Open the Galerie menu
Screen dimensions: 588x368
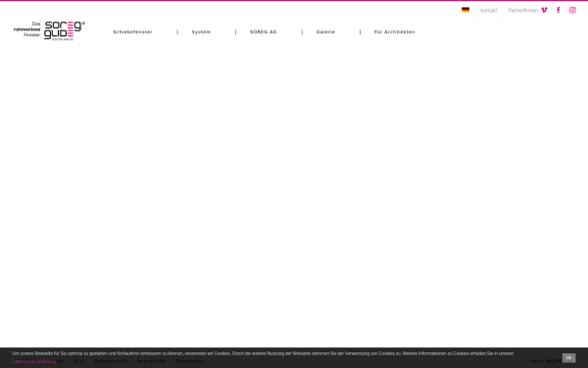coord(325,32)
